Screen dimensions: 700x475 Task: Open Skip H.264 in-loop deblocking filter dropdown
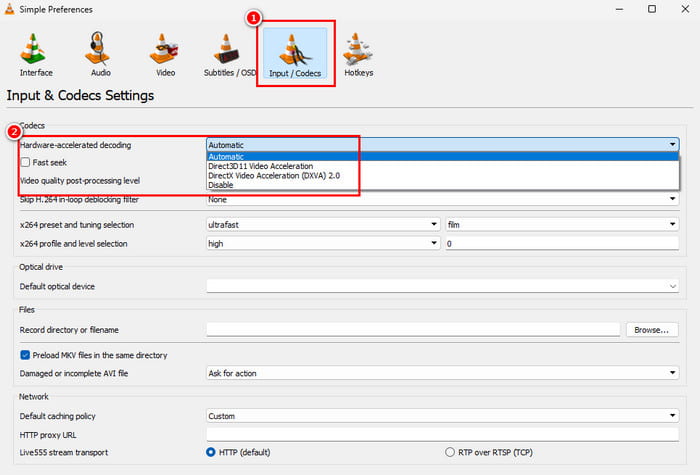[442, 200]
